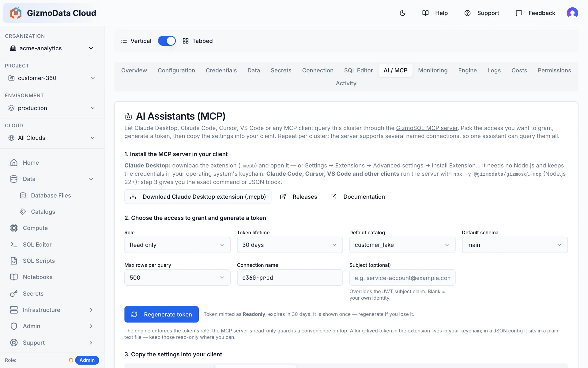
Task: Open the Default schema dropdown showing main
Action: point(515,245)
